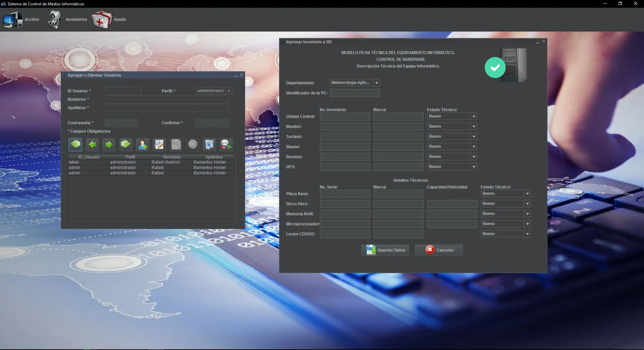Image resolution: width=644 pixels, height=350 pixels.
Task: Click the Nombres column header
Action: click(x=172, y=157)
